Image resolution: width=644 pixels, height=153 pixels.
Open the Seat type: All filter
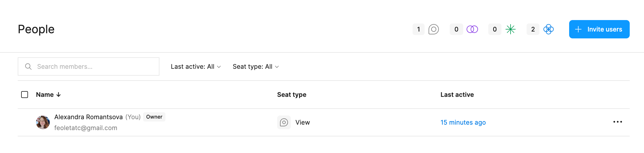click(x=256, y=66)
